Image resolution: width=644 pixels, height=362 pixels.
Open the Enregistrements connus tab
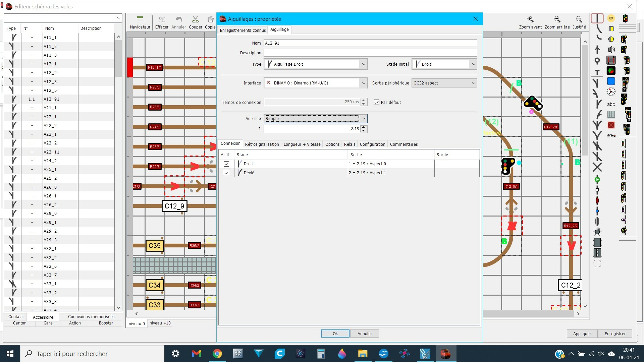(243, 30)
